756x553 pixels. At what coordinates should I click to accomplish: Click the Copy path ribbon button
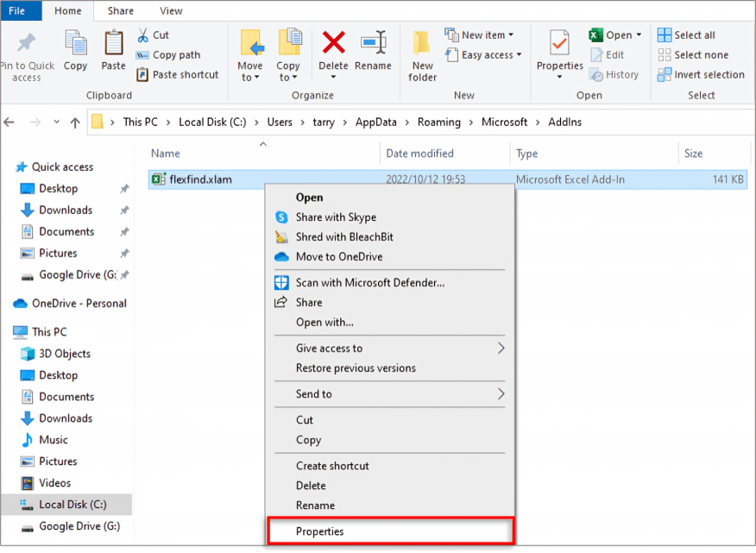coord(168,55)
